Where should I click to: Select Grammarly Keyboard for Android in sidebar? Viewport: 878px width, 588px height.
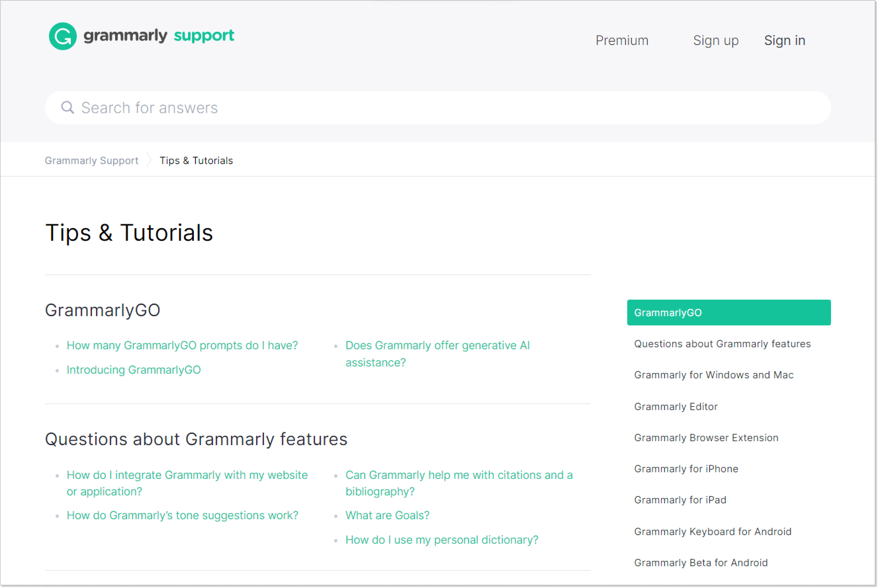click(713, 531)
